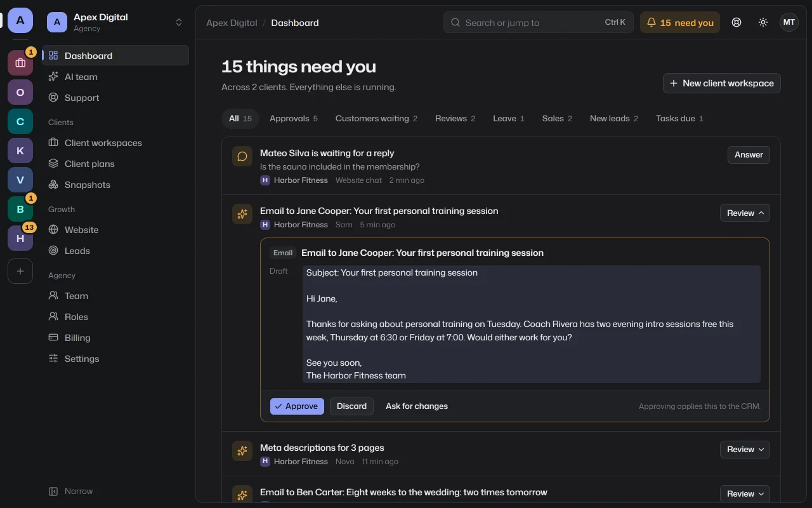Collapse the Jane Cooper email Review panel
812x508 pixels.
click(745, 213)
